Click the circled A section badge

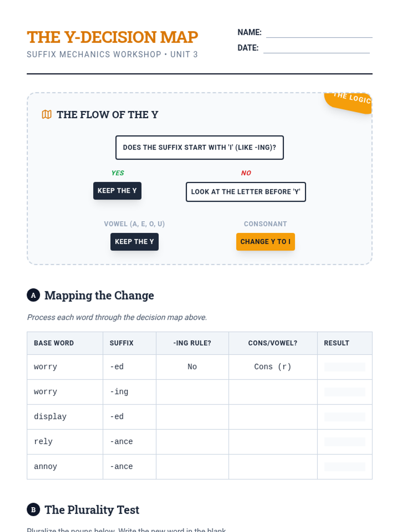33,295
